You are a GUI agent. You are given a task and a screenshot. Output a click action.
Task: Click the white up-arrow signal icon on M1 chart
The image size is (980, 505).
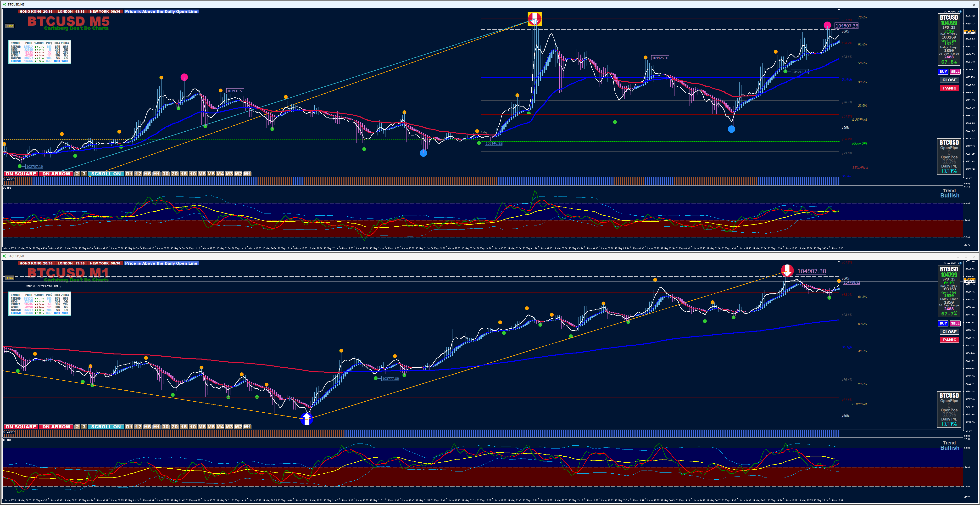[307, 419]
